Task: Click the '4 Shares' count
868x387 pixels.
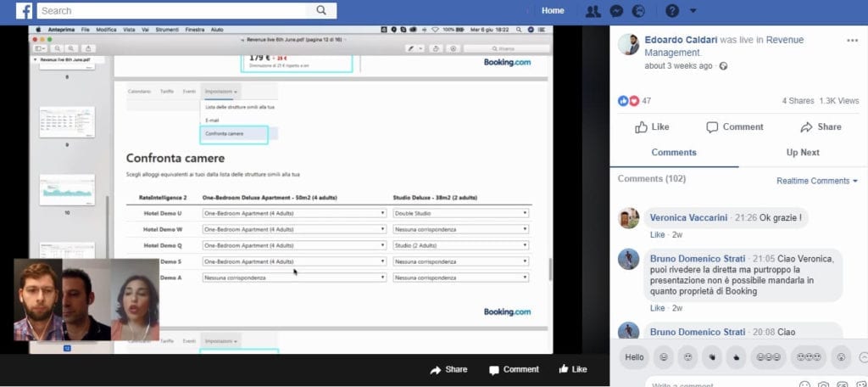Action: [x=798, y=101]
